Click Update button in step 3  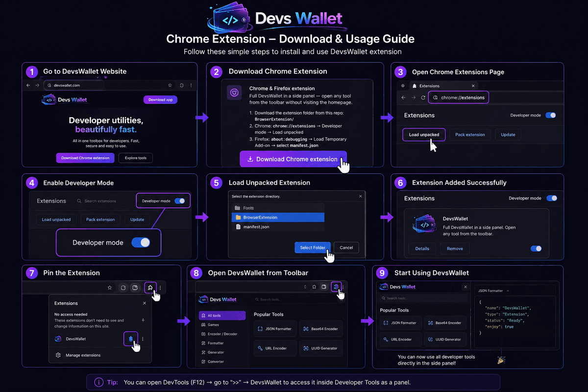coord(508,134)
